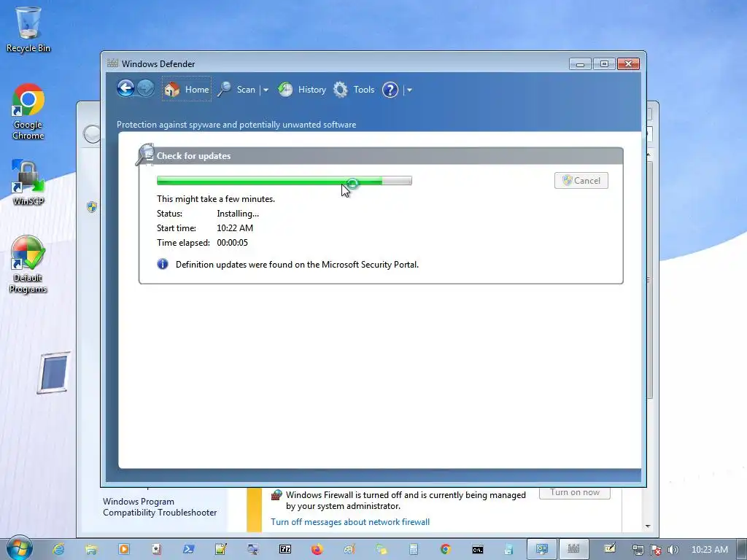Viewport: 747px width, 560px height.
Task: Open Windows Explorer from the taskbar
Action: [91, 549]
